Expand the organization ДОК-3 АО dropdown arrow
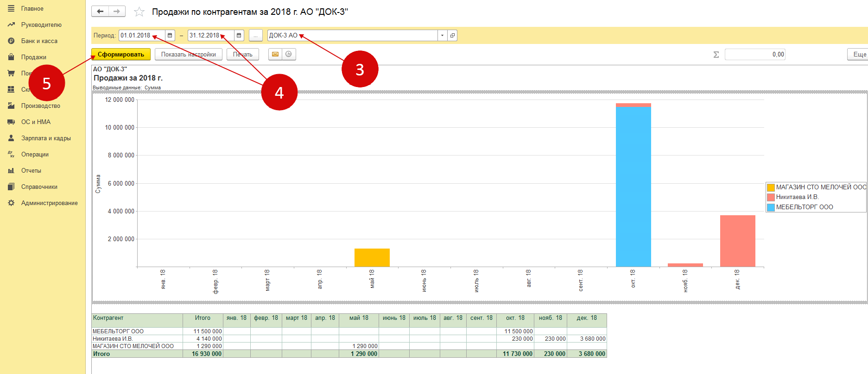The image size is (868, 374). [442, 35]
